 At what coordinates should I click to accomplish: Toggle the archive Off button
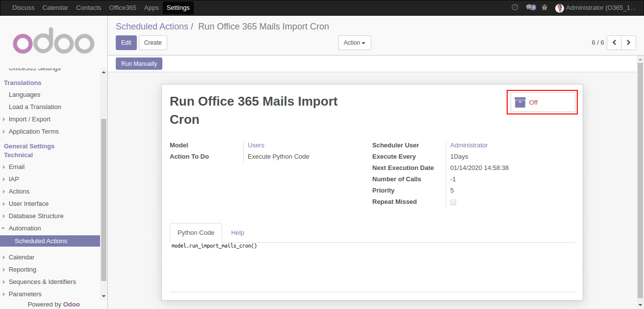(x=542, y=102)
